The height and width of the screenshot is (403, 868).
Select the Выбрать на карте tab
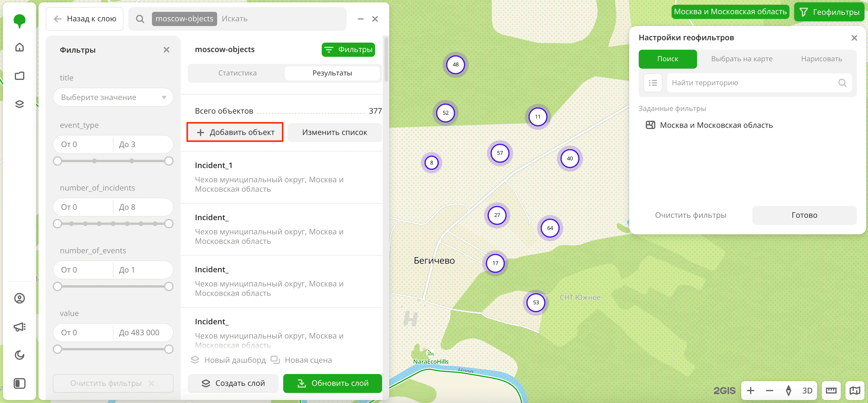coord(742,59)
